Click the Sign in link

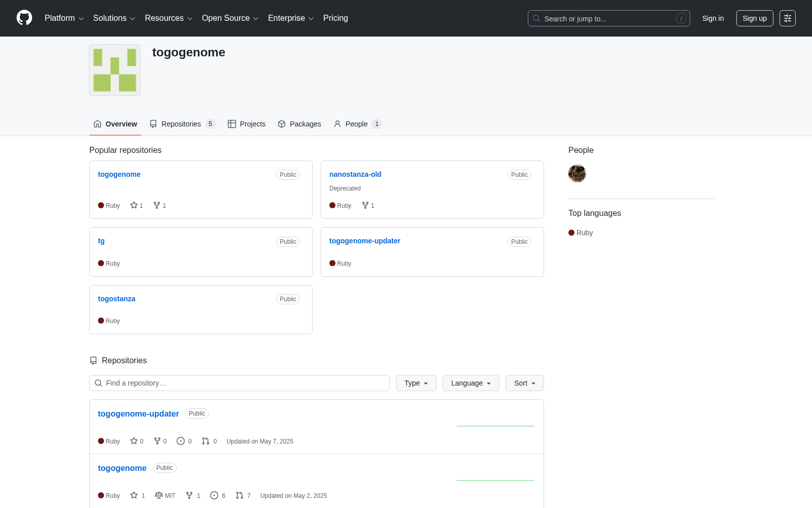(x=713, y=18)
